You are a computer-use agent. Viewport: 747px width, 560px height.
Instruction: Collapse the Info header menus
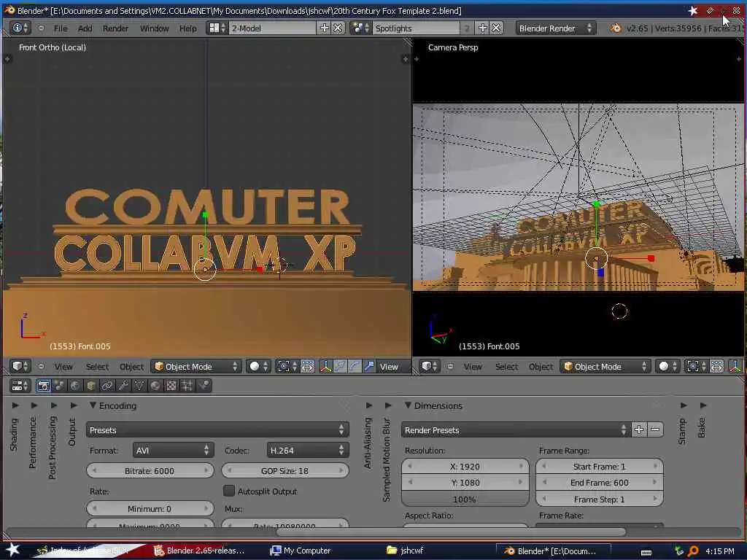coord(42,28)
